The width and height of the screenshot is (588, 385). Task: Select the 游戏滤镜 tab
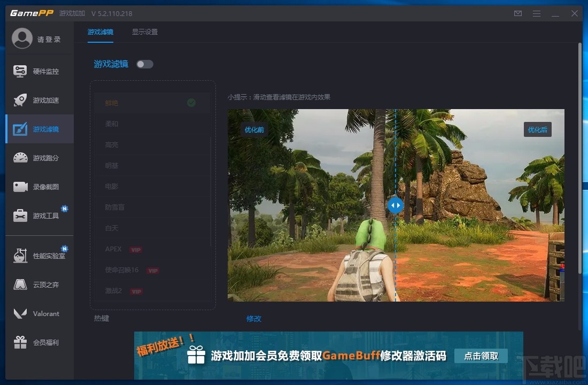point(100,32)
